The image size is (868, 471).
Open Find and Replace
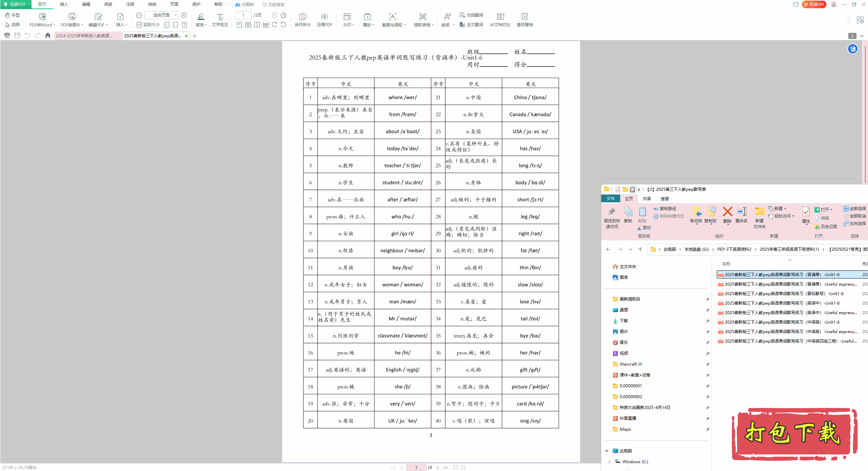pos(525,20)
